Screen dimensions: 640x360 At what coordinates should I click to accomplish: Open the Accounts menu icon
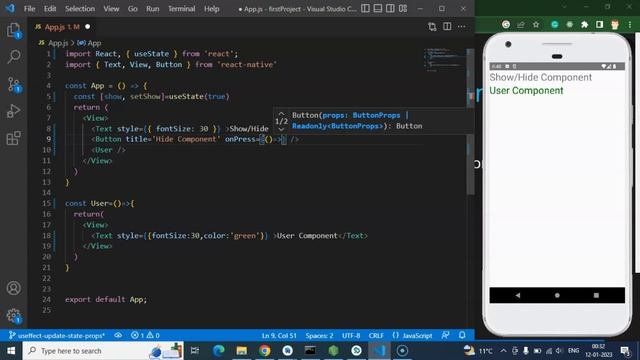pyautogui.click(x=13, y=288)
